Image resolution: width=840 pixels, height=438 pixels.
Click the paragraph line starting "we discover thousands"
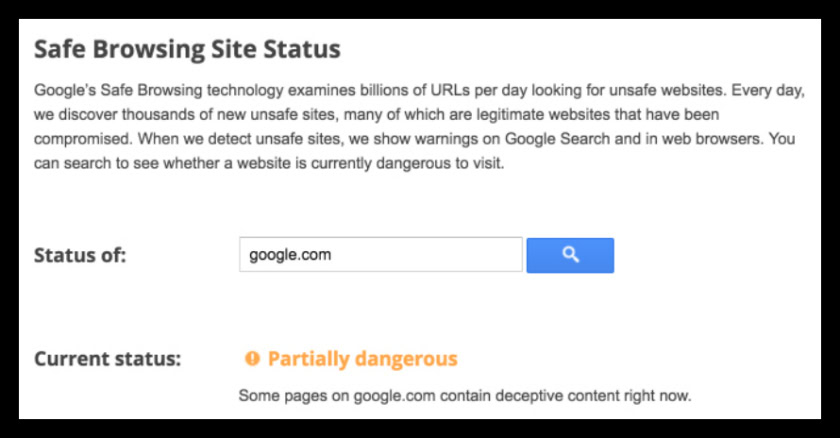pos(300,115)
